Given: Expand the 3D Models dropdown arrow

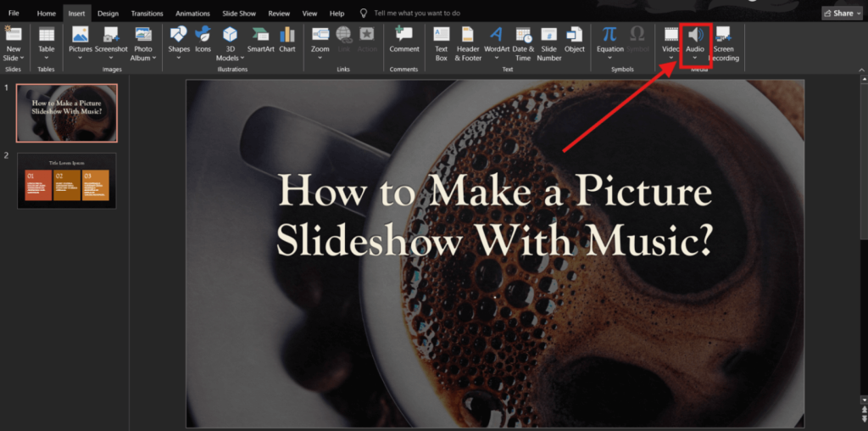Looking at the screenshot, I should click(x=242, y=59).
